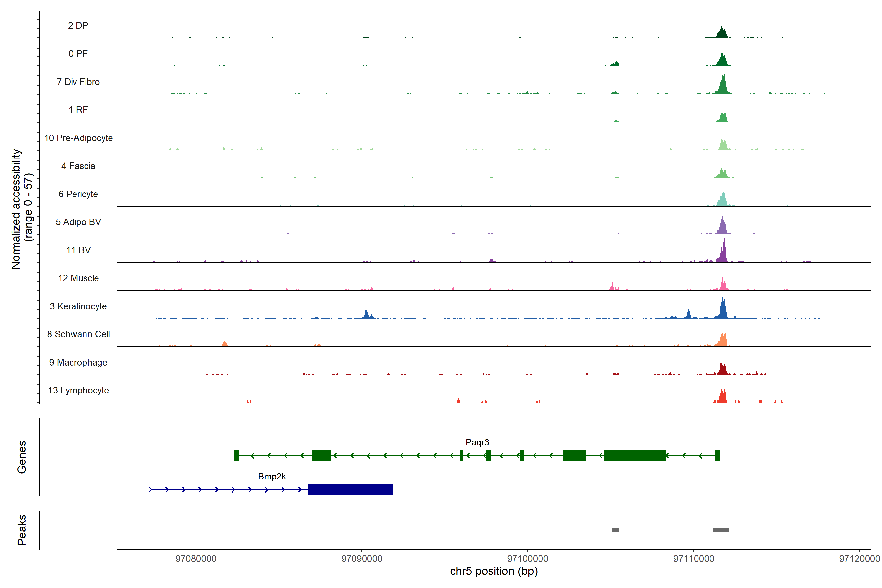Click the pink Muscle peak near 97105000
882x588 pixels.
pyautogui.click(x=612, y=287)
